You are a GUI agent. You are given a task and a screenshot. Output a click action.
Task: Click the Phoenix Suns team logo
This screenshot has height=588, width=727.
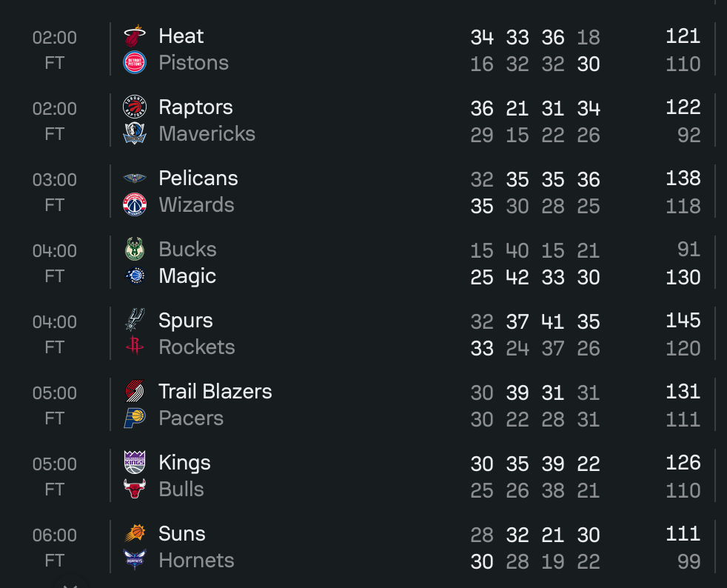point(135,534)
